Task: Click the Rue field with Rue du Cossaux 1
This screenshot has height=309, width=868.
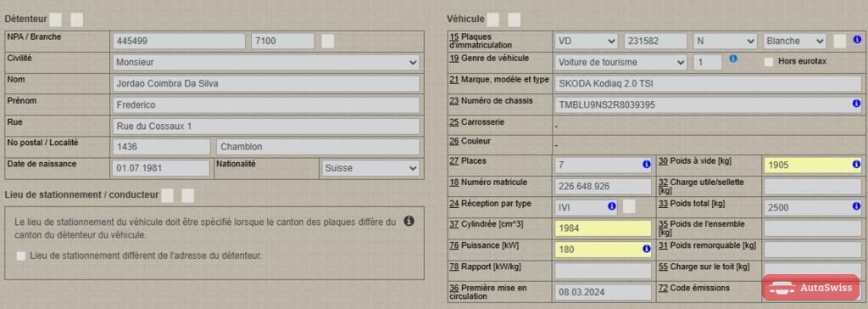Action: coord(265,126)
